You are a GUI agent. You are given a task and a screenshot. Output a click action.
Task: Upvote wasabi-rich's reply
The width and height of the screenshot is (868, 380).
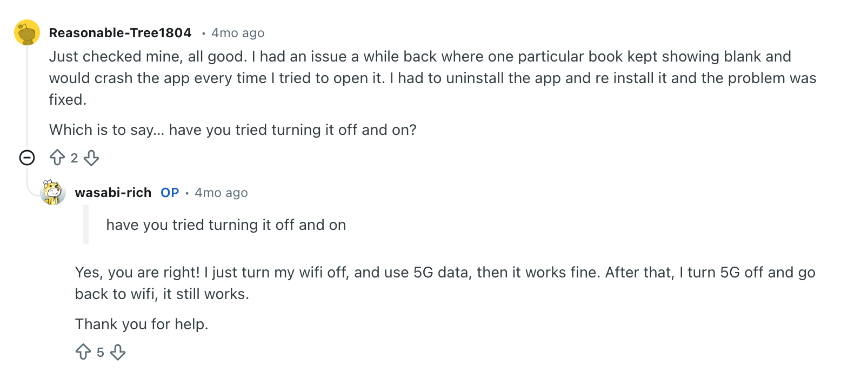pyautogui.click(x=84, y=352)
